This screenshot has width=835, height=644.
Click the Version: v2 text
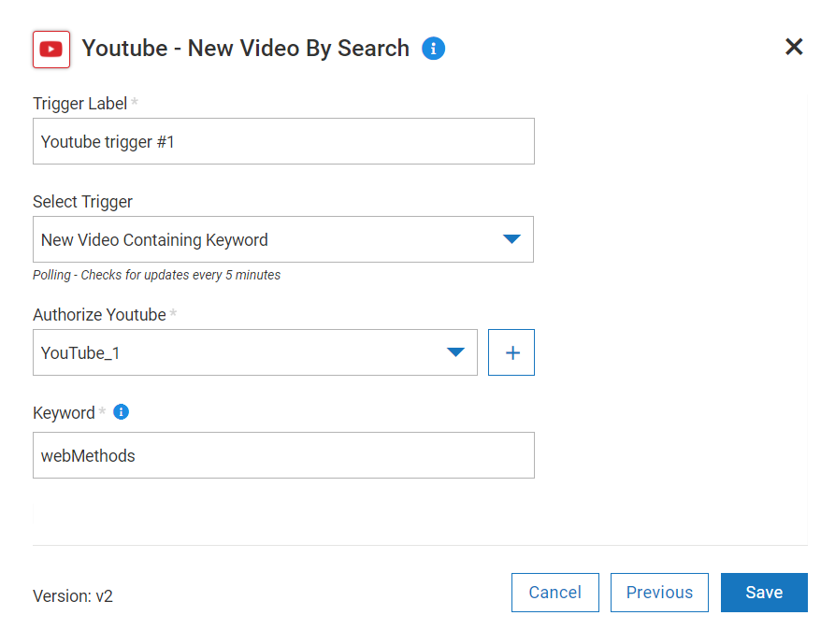click(x=73, y=595)
